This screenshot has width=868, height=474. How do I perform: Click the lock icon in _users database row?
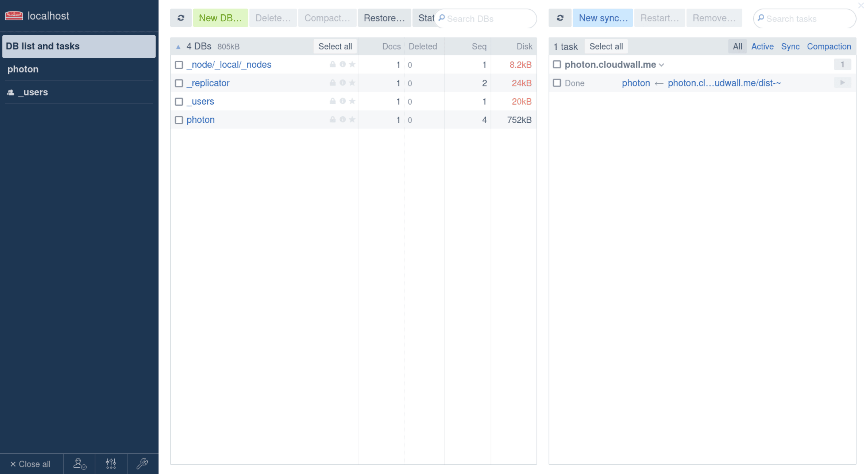point(333,101)
